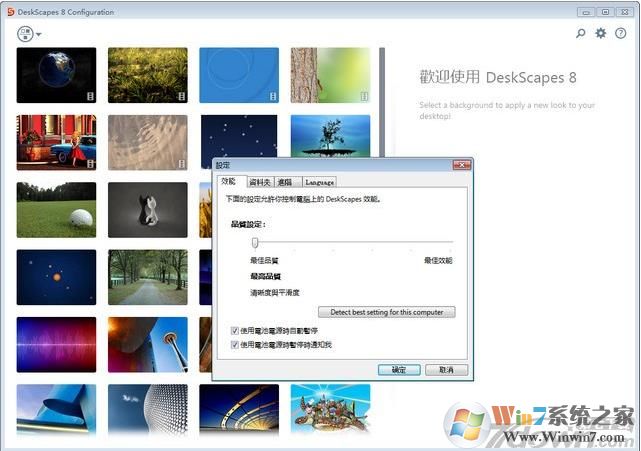
Task: Click the search magnifier icon
Action: [x=581, y=33]
